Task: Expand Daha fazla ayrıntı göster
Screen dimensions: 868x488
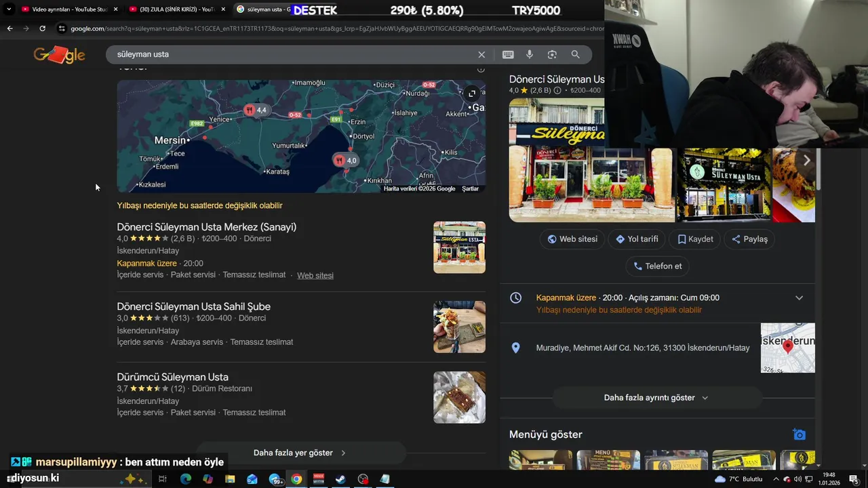Action: click(x=656, y=398)
